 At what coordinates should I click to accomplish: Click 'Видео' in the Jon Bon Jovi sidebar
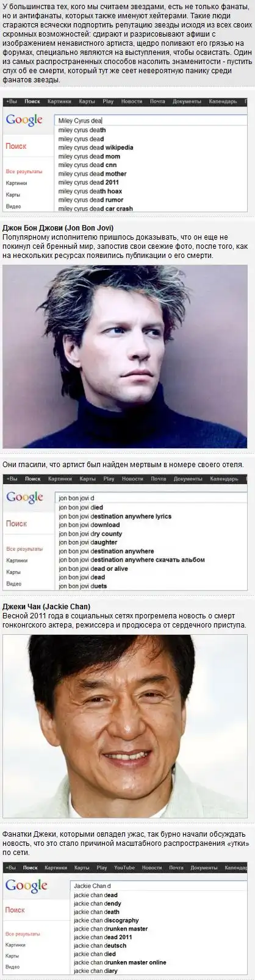click(13, 584)
